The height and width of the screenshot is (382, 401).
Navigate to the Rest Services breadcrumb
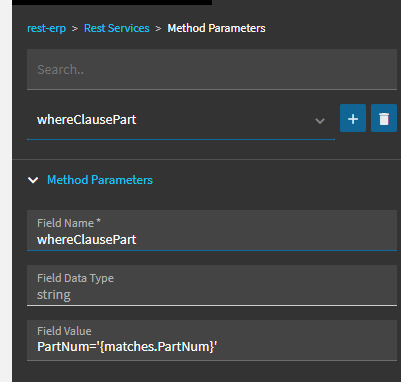point(117,28)
